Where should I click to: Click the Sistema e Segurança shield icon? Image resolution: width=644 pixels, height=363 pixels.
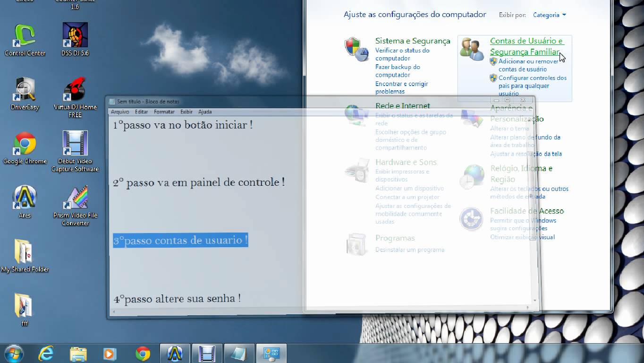pyautogui.click(x=356, y=49)
